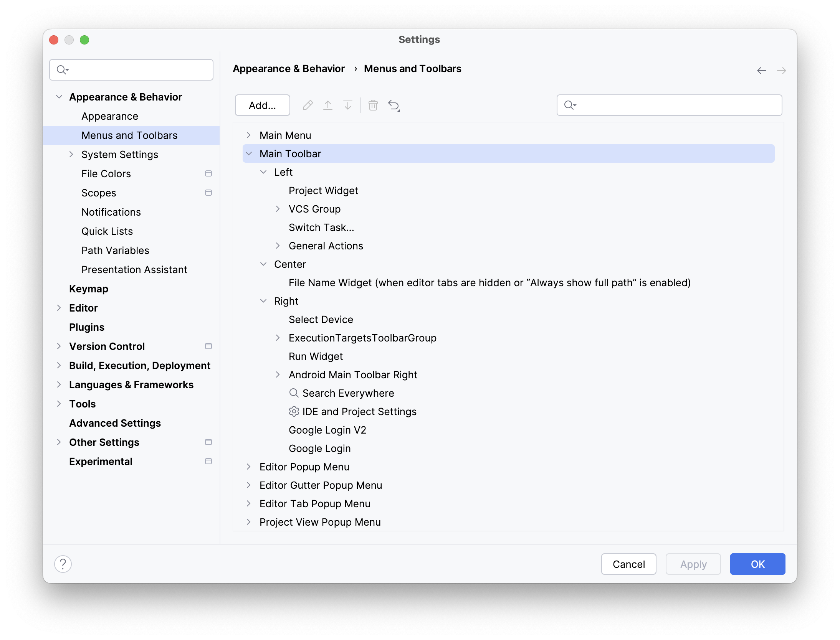Select IDE and Project Settings gear item
Viewport: 840px width, 640px height.
coord(359,412)
